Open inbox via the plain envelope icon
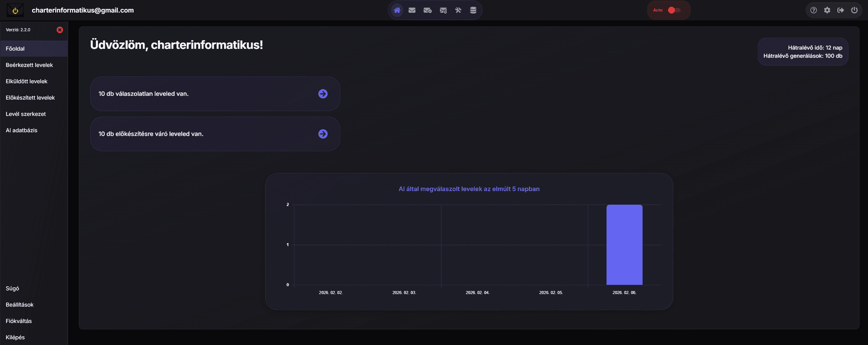868x345 pixels. click(412, 10)
